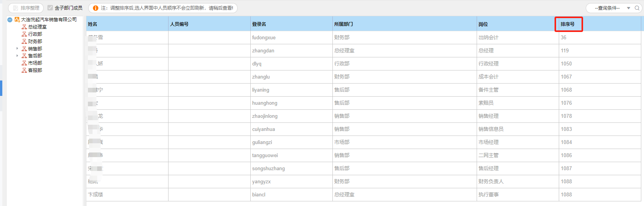
Task: Click the 总经理室 department icon
Action: pos(24,27)
